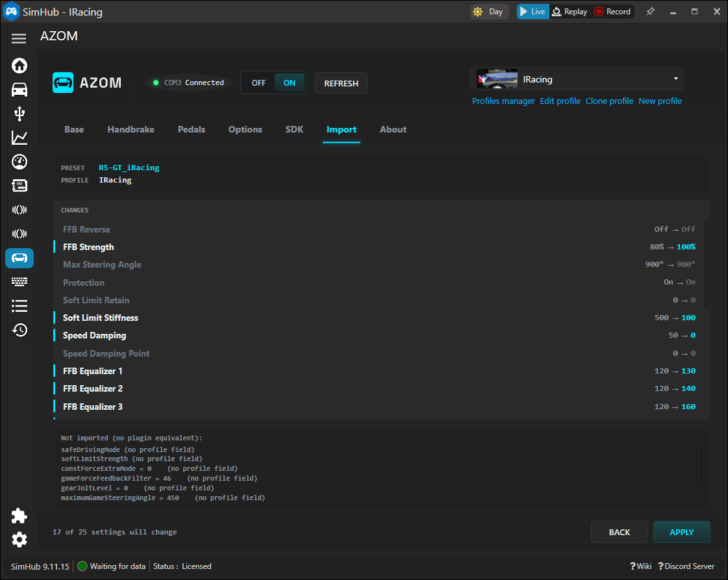The image size is (728, 580).
Task: Start Record mode
Action: coord(613,12)
